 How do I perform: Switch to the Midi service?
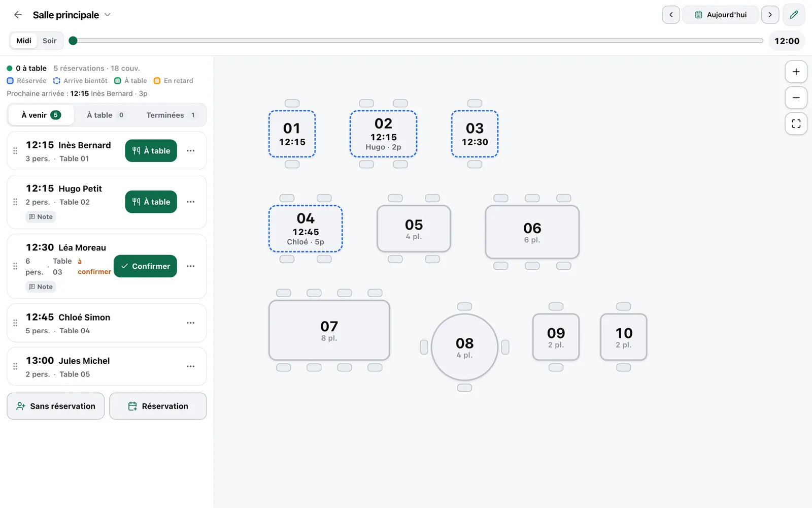tap(24, 41)
